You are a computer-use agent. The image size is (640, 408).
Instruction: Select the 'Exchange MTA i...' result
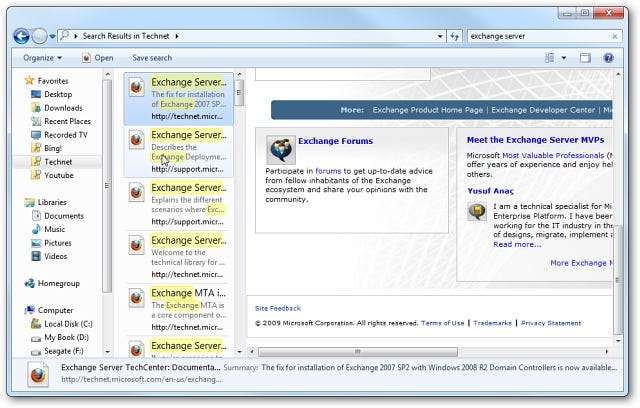point(178,309)
